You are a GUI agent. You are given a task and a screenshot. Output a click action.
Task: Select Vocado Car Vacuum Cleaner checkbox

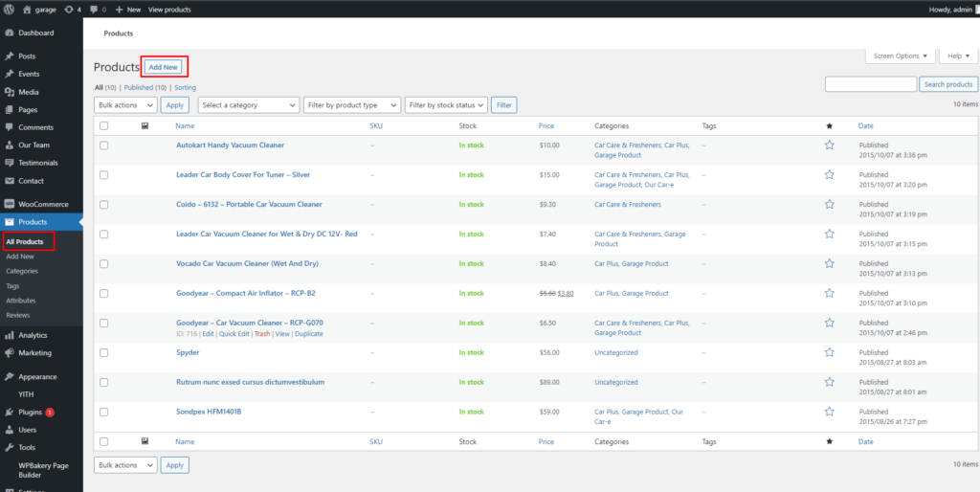tap(103, 264)
